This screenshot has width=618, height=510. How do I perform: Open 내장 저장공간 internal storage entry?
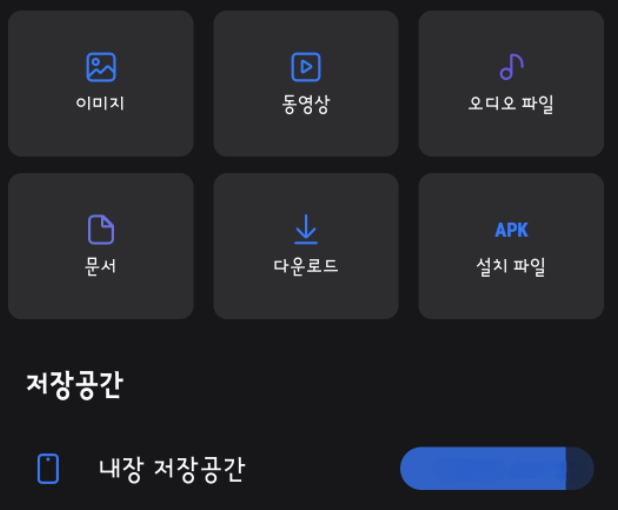[x=309, y=469]
